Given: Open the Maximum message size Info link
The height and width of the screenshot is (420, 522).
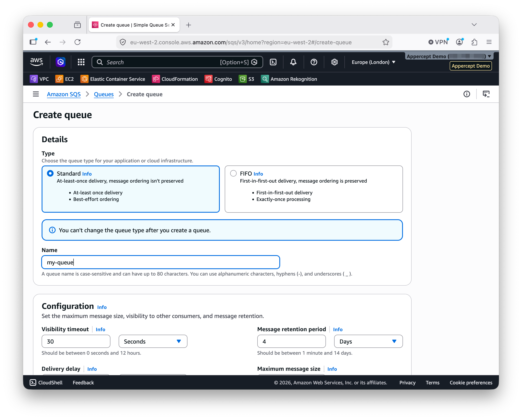Looking at the screenshot, I should click(x=332, y=369).
